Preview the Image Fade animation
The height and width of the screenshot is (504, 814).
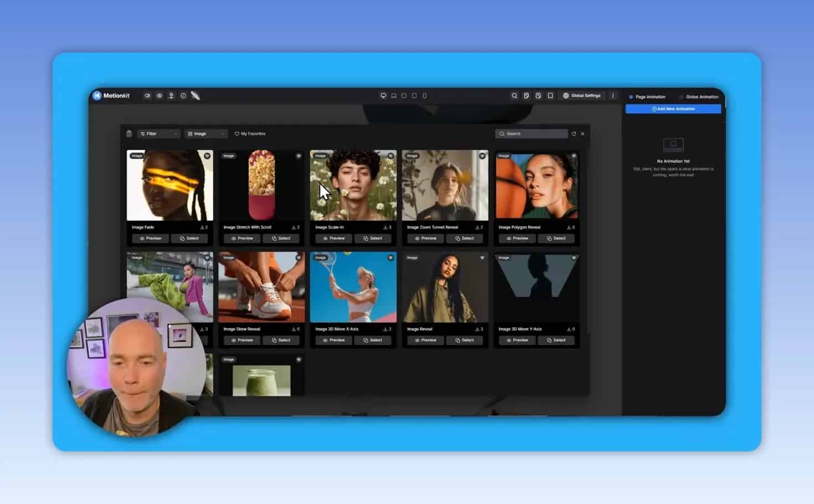click(x=151, y=239)
